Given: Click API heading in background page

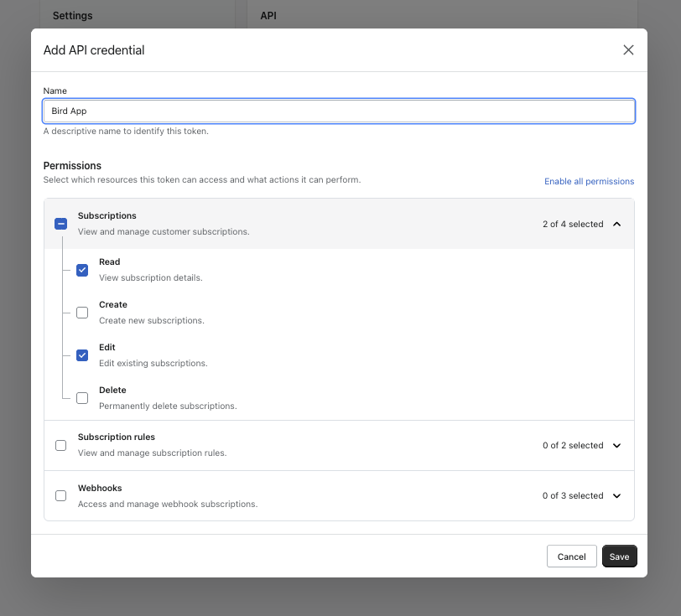Looking at the screenshot, I should [268, 16].
